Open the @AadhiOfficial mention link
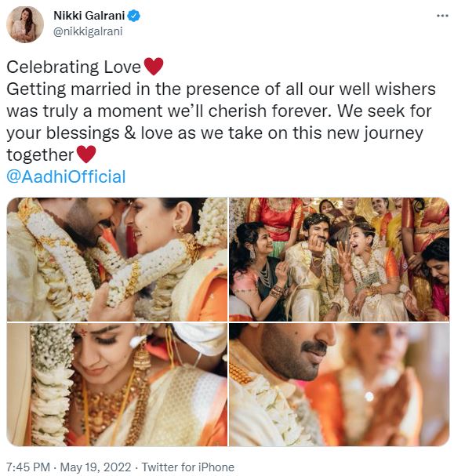Screen dimensions: 454x476 [66, 176]
